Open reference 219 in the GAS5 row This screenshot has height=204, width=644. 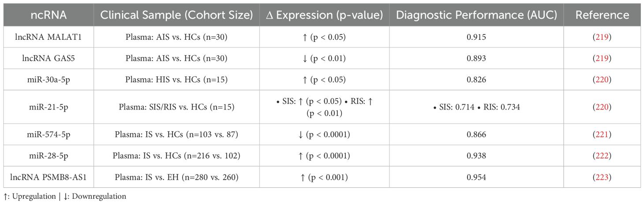coord(603,58)
